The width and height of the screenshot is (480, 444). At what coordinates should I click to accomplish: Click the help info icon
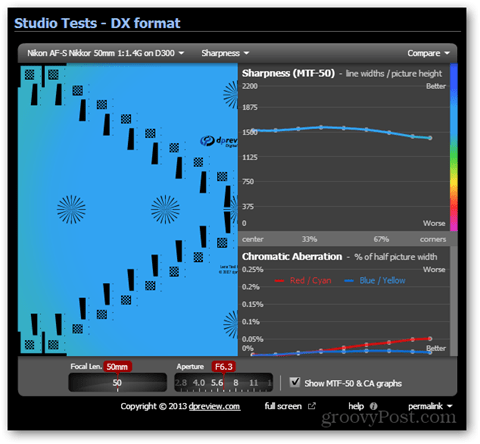pos(374,406)
